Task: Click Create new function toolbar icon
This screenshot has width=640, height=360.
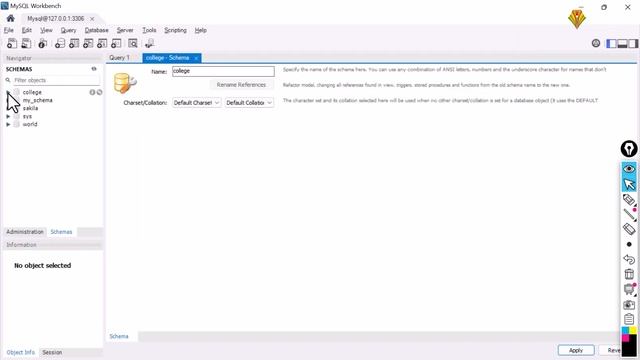Action: pyautogui.click(x=116, y=43)
